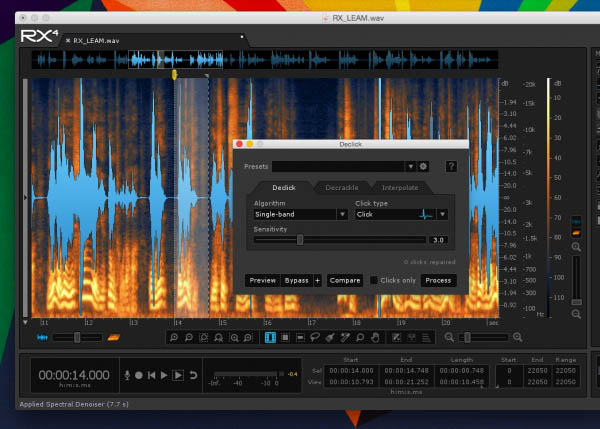Switch to the Decrackle tab

point(343,187)
